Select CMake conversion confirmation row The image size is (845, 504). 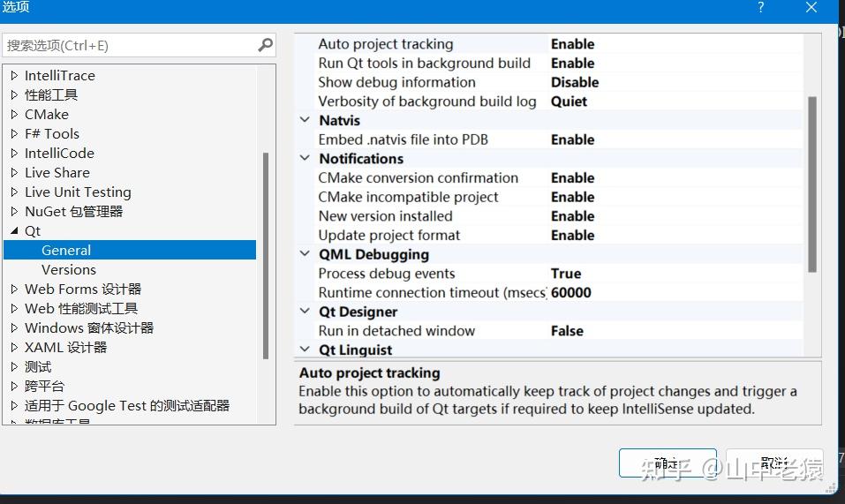(x=557, y=177)
